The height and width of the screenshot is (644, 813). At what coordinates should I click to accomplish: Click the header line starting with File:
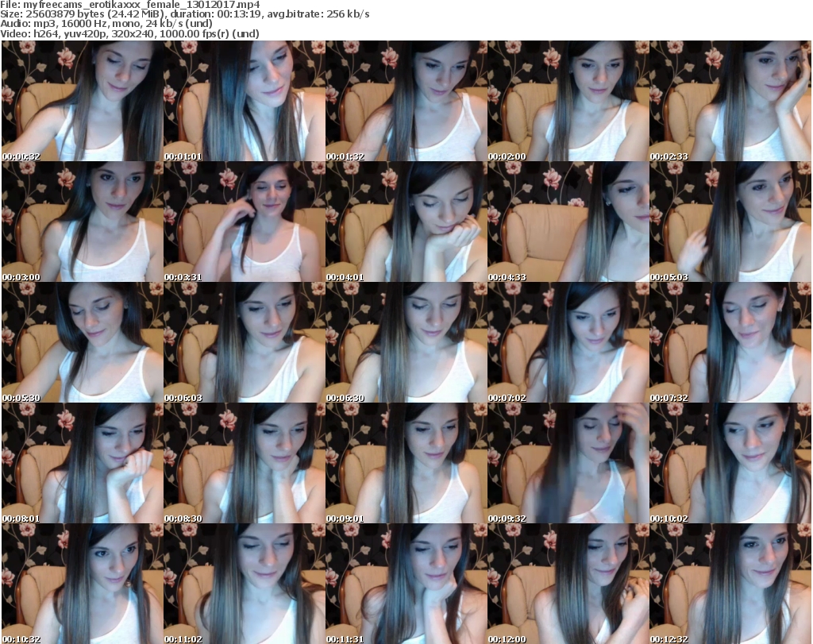[x=130, y=5]
